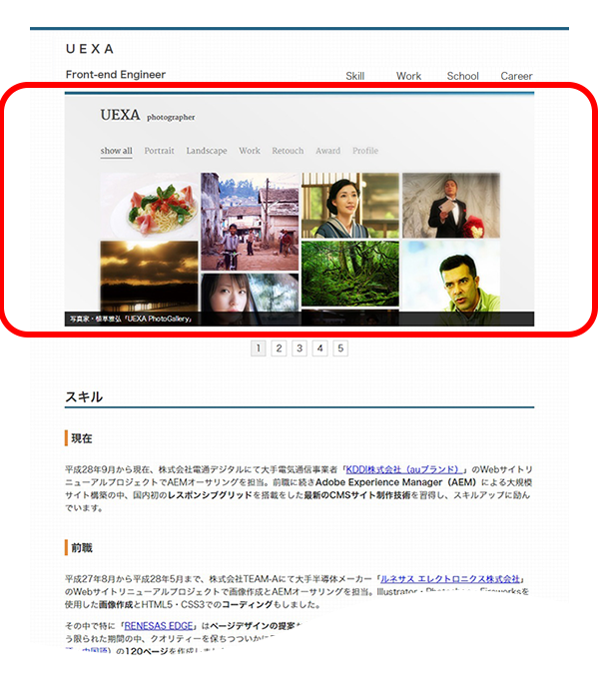Image resolution: width=599 pixels, height=700 pixels.
Task: Select the man in tuxedo photo
Action: pos(451,206)
